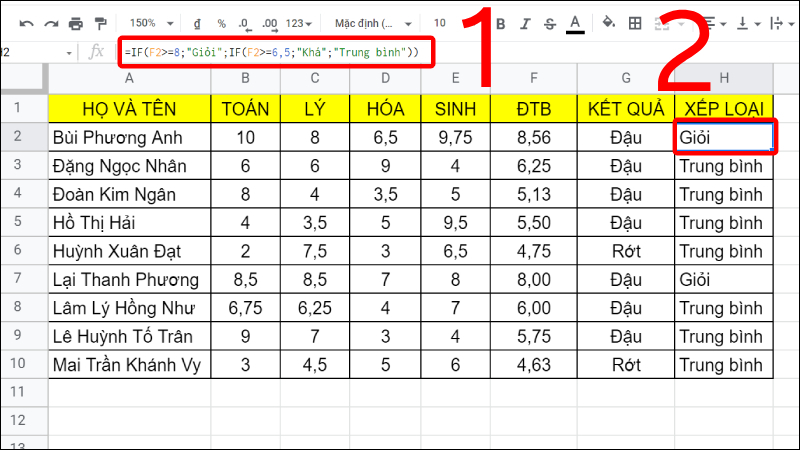
Task: Apply percent format icon
Action: point(221,22)
